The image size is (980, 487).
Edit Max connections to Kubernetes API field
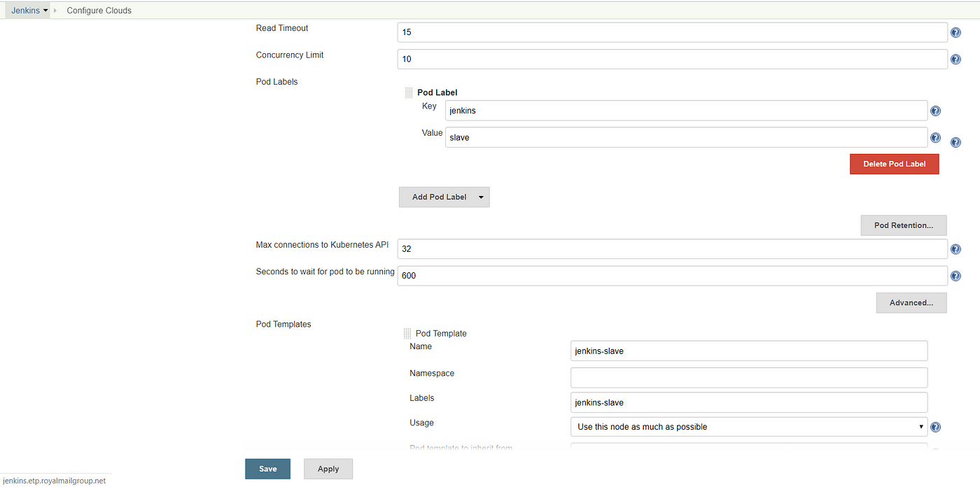(x=672, y=249)
